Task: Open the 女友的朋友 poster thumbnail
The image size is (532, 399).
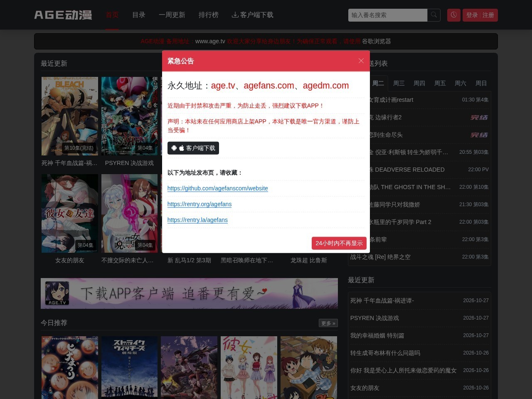Action: [x=70, y=213]
